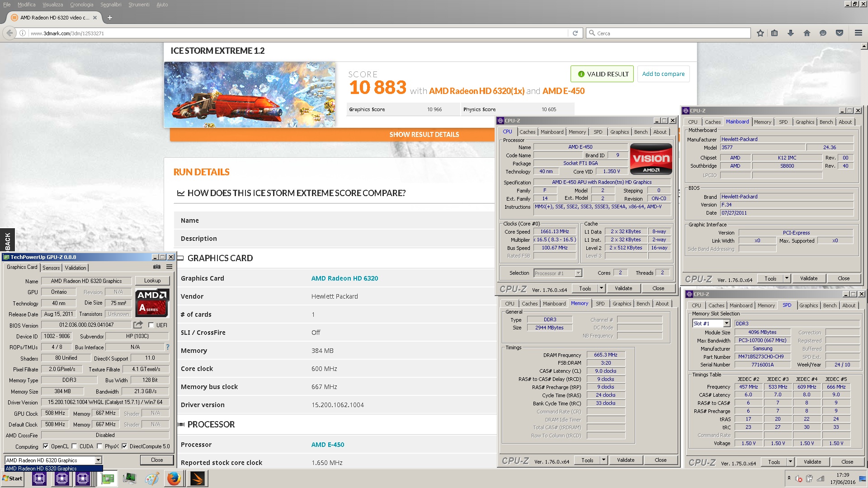Click SHOW RESULT DETAILS bar

pos(424,134)
